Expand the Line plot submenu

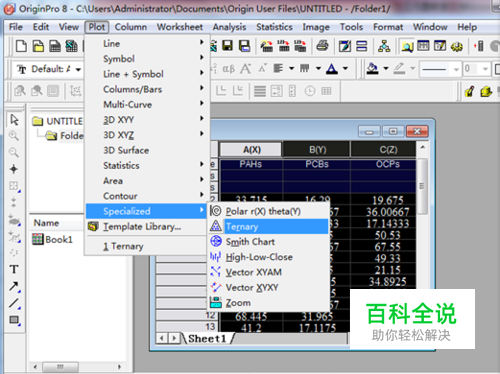[148, 43]
